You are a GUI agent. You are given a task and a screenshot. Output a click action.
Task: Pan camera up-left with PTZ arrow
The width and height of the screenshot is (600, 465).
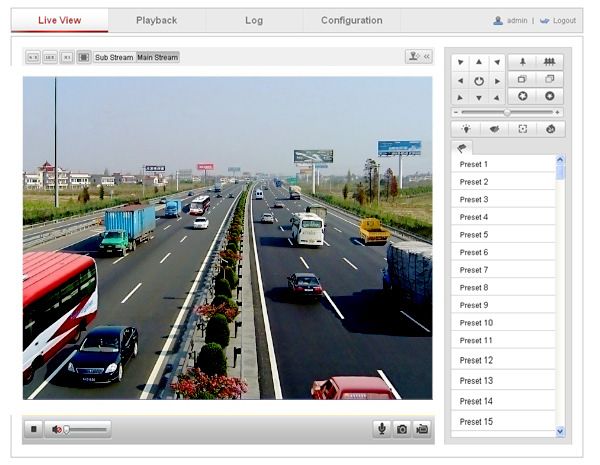click(460, 62)
